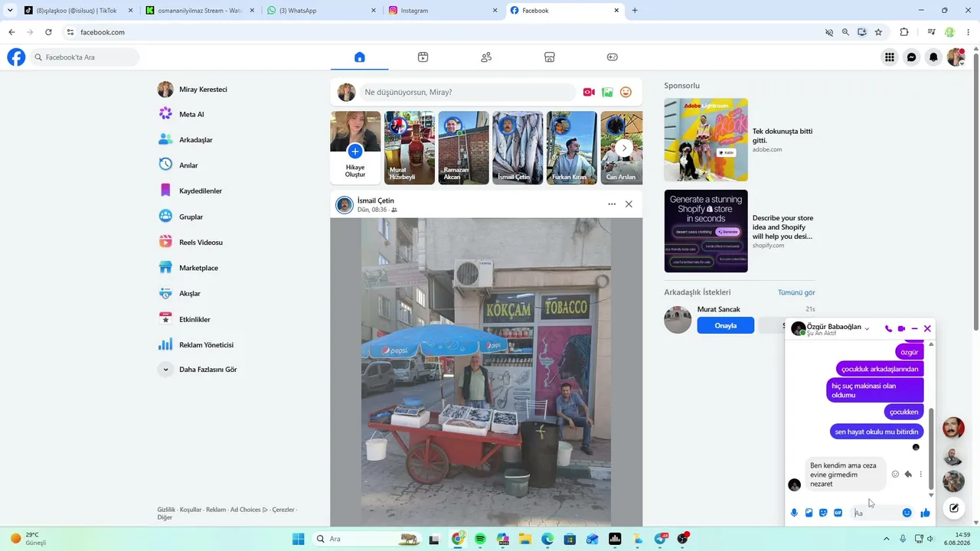Go to the Facebook Home tab
Viewport: 980px width, 551px height.
click(x=360, y=57)
